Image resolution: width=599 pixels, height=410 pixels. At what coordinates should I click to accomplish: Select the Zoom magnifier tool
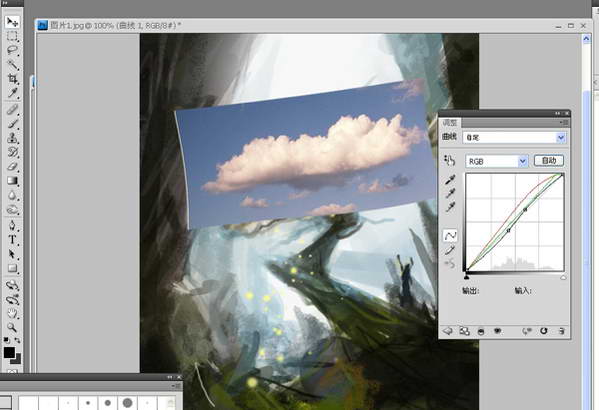pos(12,327)
